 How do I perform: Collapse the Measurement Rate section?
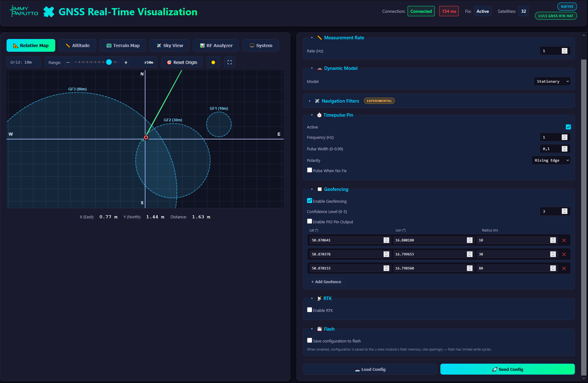click(312, 38)
